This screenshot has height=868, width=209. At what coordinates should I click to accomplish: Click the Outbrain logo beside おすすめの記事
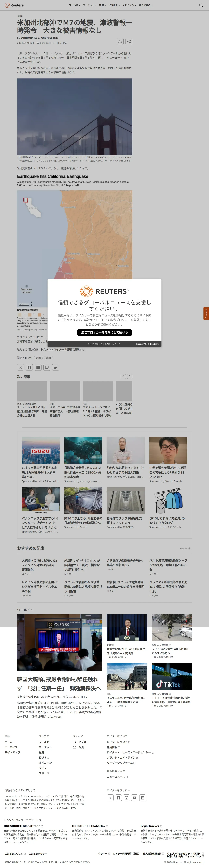tap(186, 549)
